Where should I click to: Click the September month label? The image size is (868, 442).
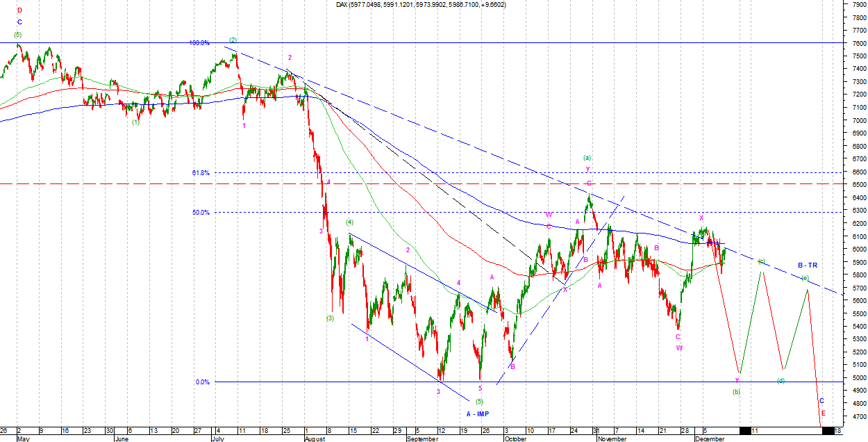[x=422, y=439]
